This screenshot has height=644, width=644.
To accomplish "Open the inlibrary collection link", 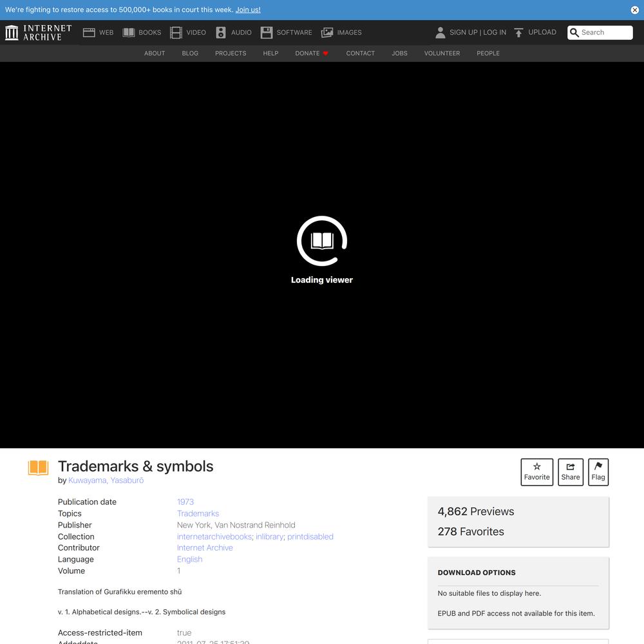I will tap(269, 536).
